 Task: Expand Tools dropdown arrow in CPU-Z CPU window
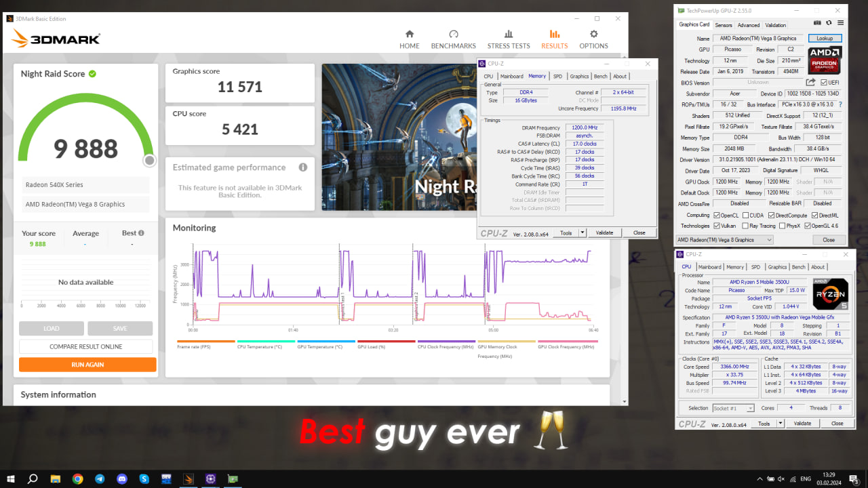tap(781, 424)
